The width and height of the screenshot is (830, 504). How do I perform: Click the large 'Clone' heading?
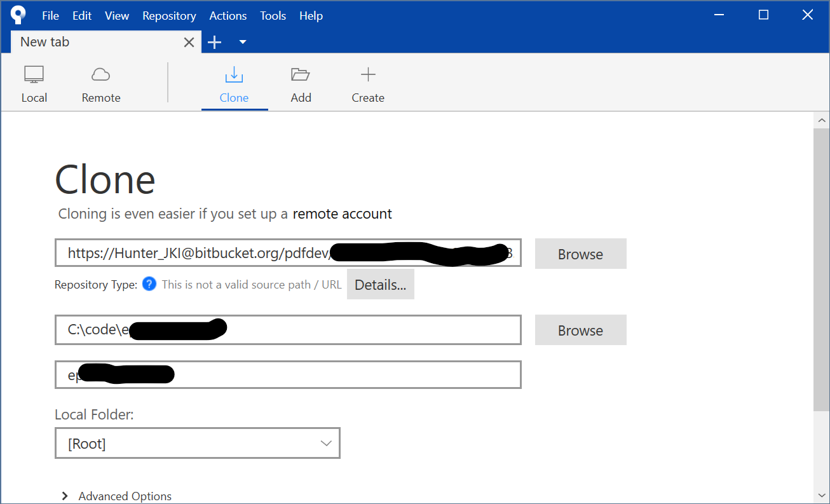[105, 179]
